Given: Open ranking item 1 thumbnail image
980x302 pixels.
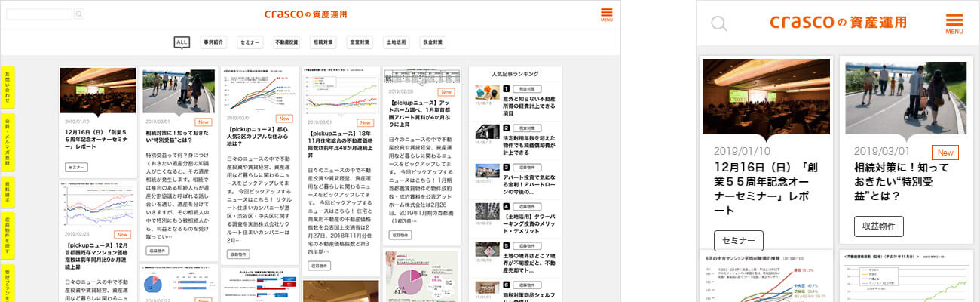Looking at the screenshot, I should pyautogui.click(x=487, y=92).
